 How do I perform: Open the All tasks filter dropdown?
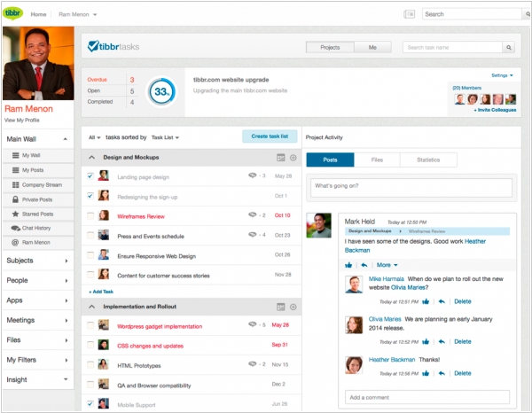(94, 137)
